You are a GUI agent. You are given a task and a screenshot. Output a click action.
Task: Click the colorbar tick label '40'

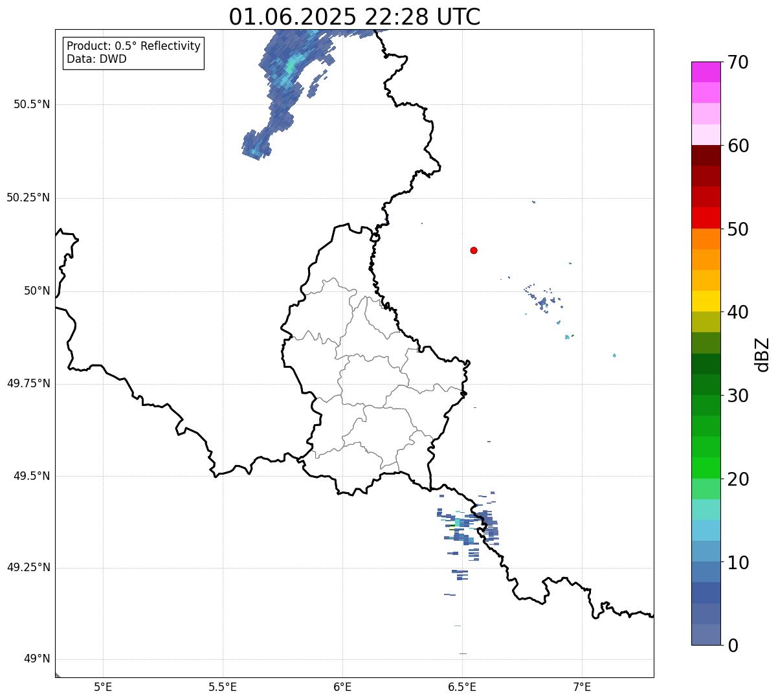(x=738, y=312)
